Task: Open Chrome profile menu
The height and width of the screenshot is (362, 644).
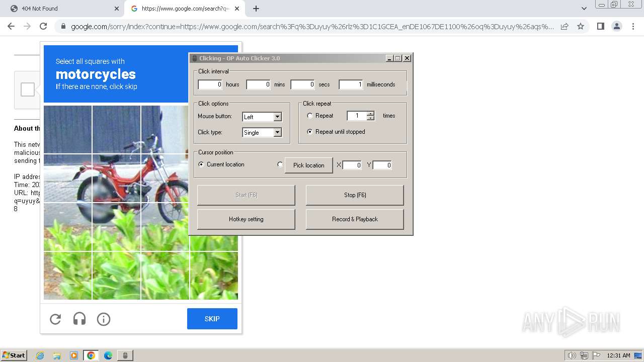Action: [616, 26]
